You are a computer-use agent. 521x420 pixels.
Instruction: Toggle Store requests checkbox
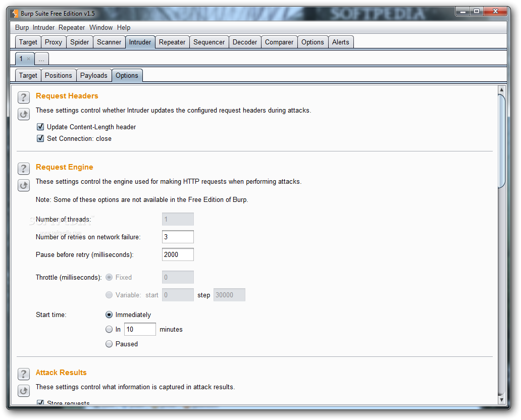40,402
